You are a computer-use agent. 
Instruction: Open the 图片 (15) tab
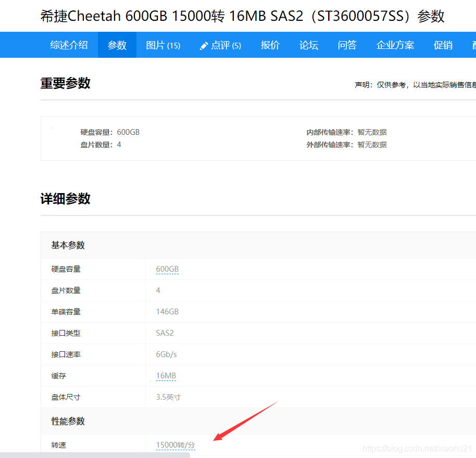[x=163, y=45]
